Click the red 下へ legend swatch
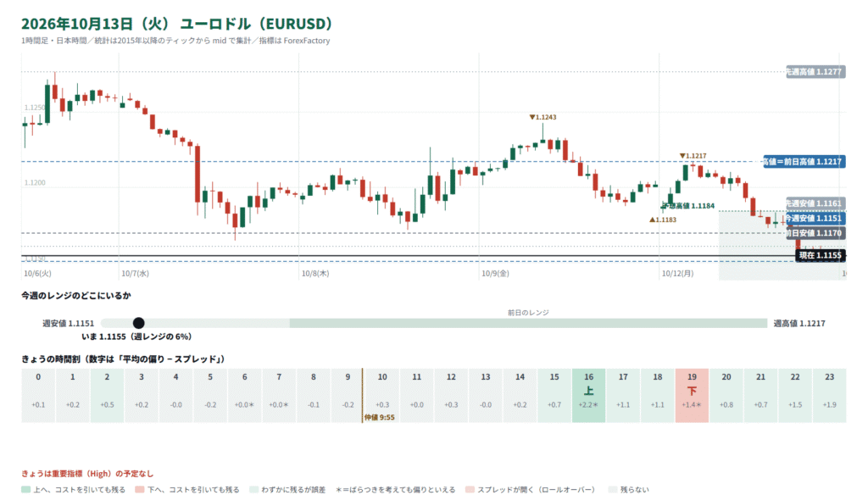 [140, 489]
